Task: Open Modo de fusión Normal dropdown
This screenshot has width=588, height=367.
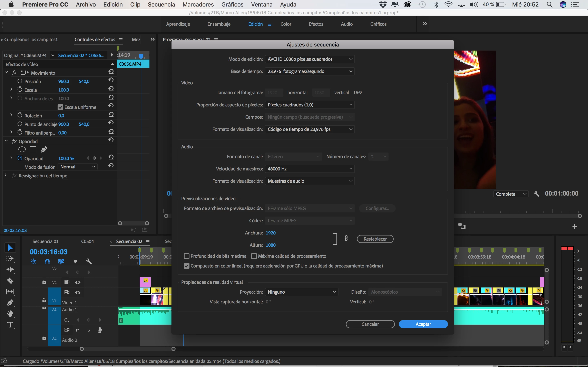Action: (x=78, y=167)
